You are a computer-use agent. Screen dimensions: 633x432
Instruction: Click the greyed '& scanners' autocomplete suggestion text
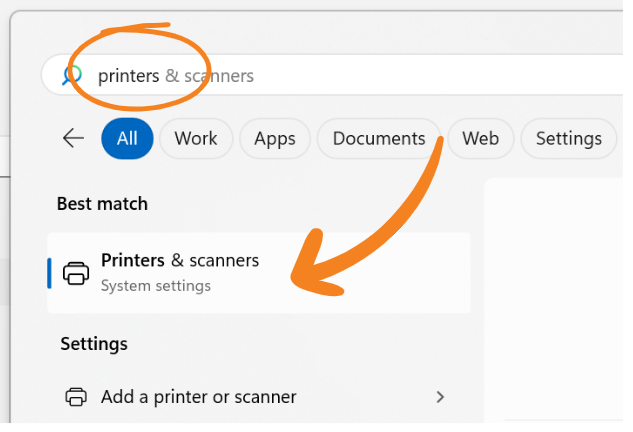[210, 76]
